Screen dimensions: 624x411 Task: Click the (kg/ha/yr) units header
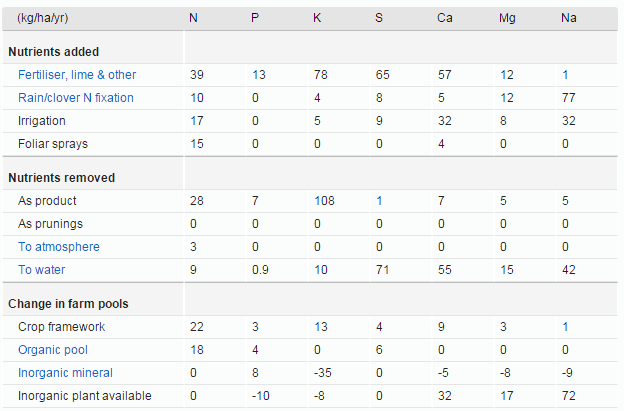pyautogui.click(x=43, y=18)
